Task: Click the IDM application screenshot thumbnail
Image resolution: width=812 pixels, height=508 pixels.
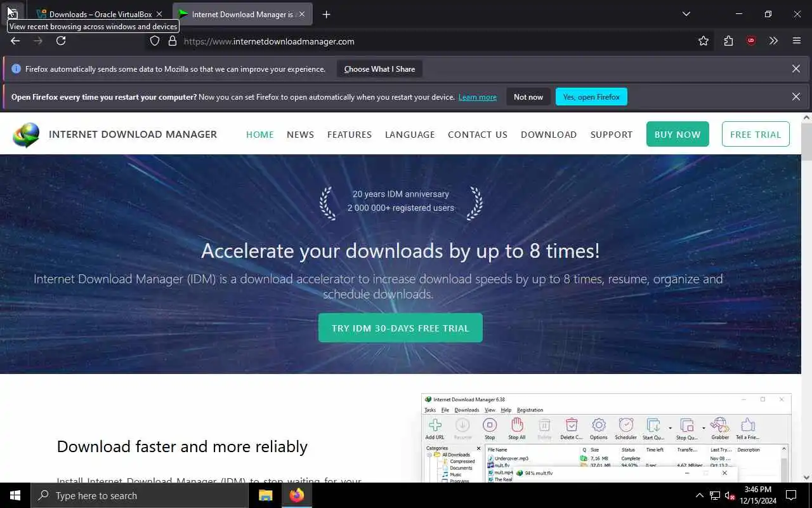Action: 606,438
